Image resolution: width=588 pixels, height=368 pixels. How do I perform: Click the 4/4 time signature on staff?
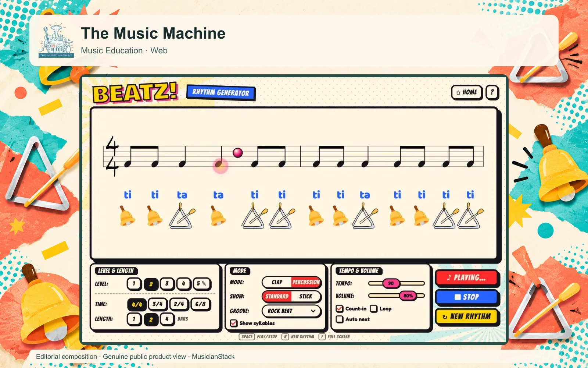coord(112,156)
